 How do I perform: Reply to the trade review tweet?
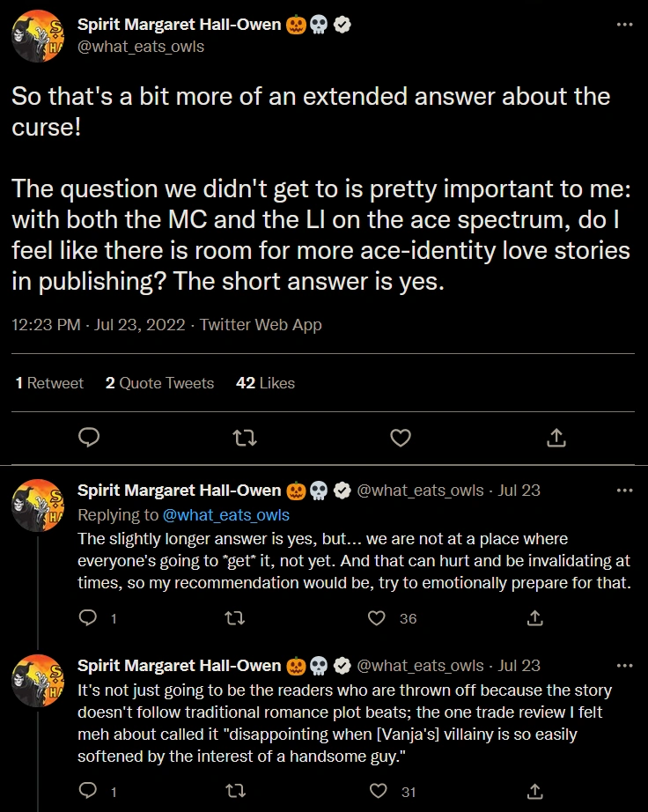click(88, 793)
